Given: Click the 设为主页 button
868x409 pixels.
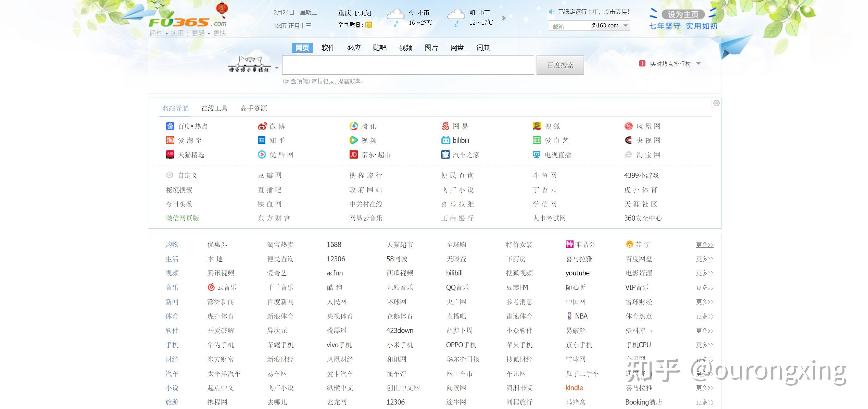Looking at the screenshot, I should (683, 14).
